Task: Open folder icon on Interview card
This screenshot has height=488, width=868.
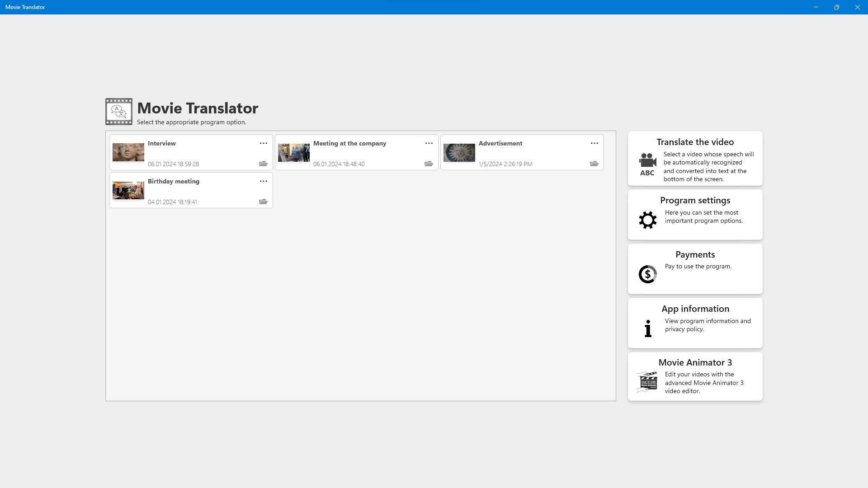Action: coord(264,164)
